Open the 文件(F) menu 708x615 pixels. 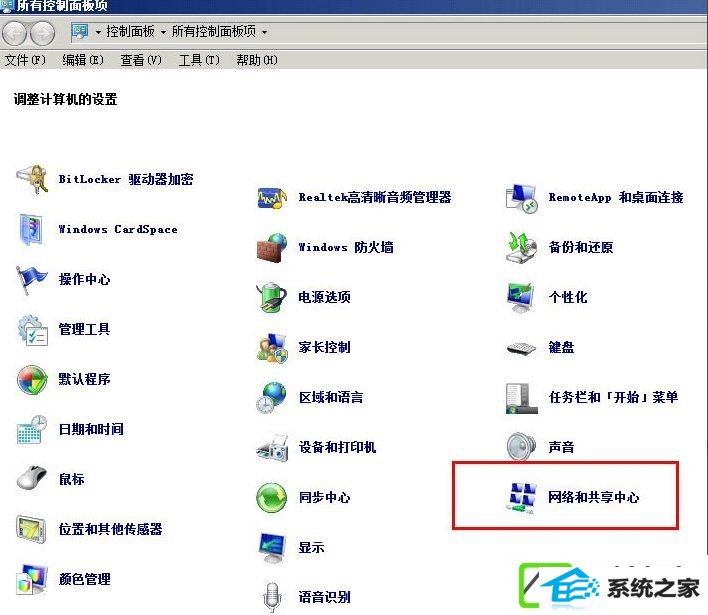(25, 60)
